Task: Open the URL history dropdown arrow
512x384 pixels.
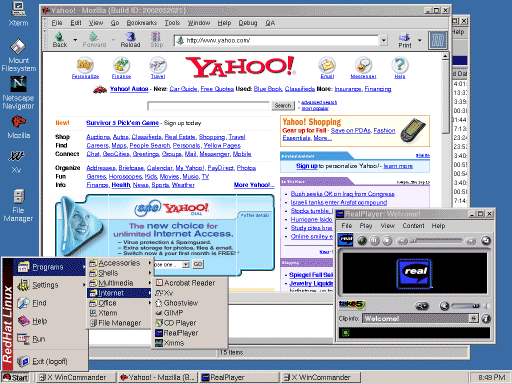Action: (384, 41)
